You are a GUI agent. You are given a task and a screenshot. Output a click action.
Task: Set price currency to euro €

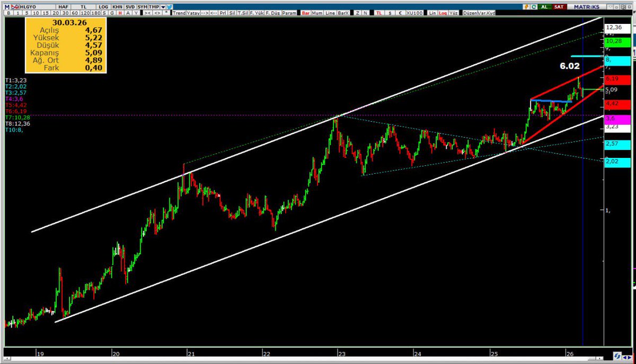click(x=400, y=13)
